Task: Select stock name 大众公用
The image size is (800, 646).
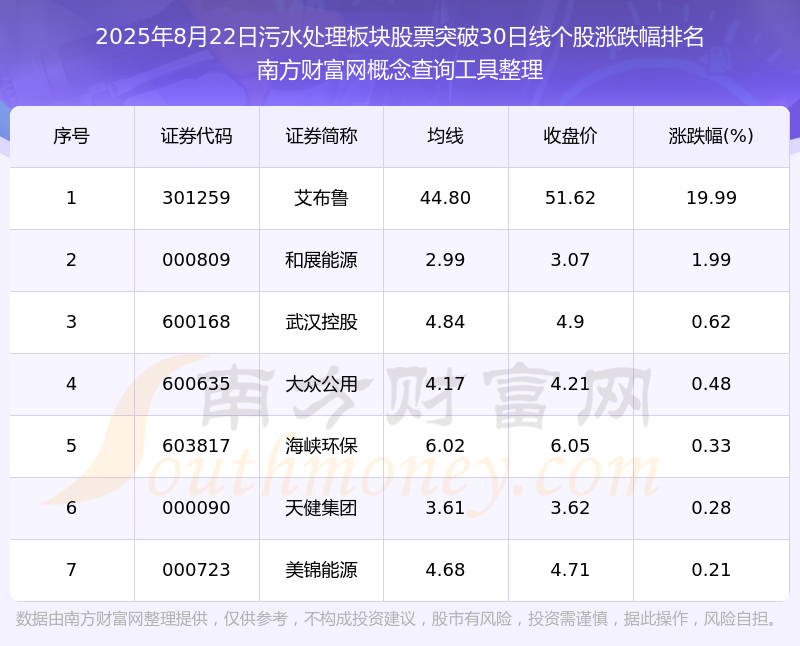Action: tap(321, 384)
